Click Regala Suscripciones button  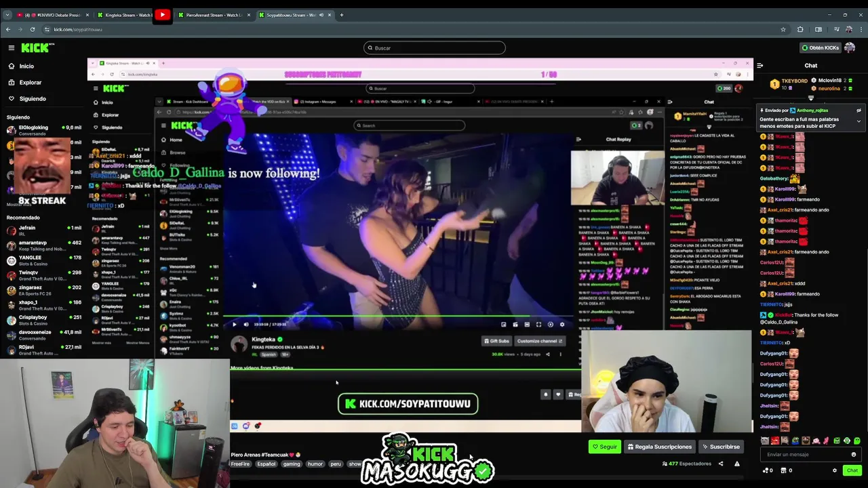[x=660, y=447]
